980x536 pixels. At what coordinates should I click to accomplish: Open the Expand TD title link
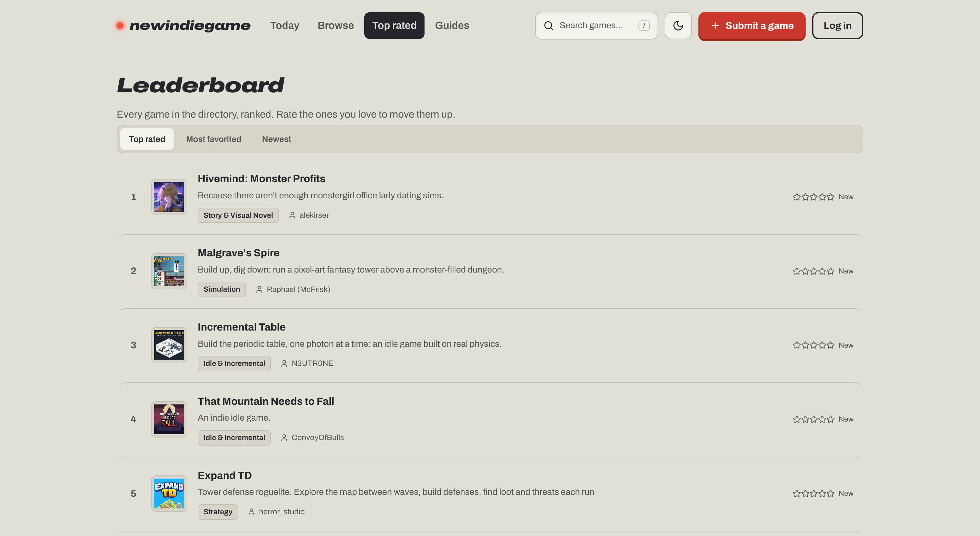[225, 475]
